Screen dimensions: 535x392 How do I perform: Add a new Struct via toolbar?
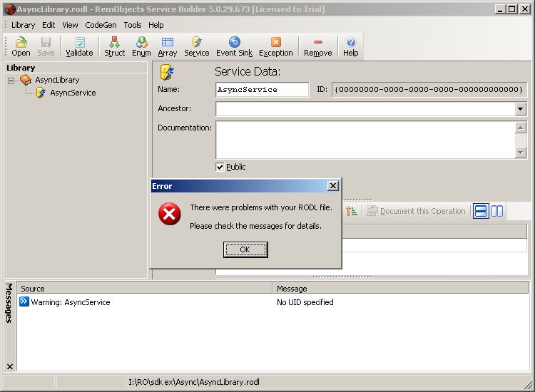point(114,46)
